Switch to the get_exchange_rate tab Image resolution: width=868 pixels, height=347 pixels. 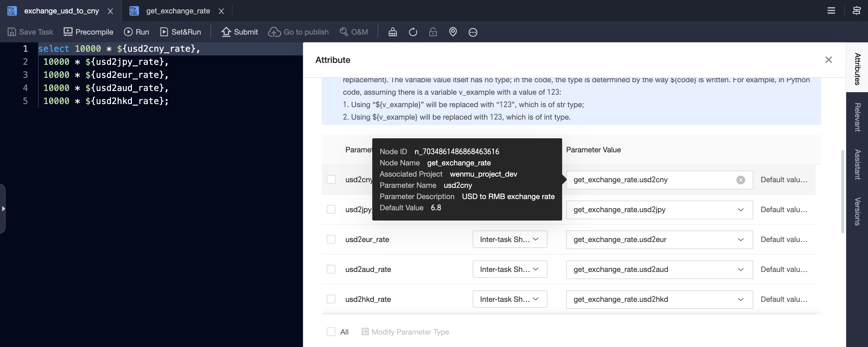pos(178,11)
